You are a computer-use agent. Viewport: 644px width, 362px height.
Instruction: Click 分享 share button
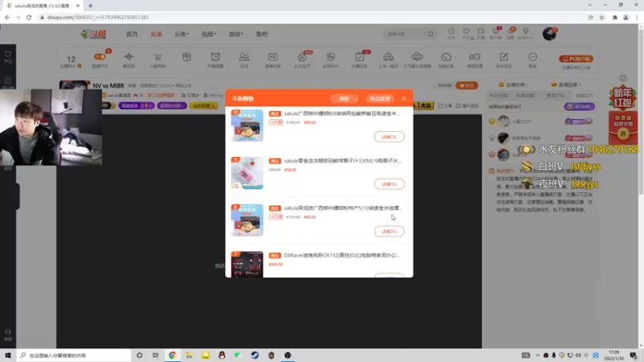pyautogui.click(x=445, y=105)
